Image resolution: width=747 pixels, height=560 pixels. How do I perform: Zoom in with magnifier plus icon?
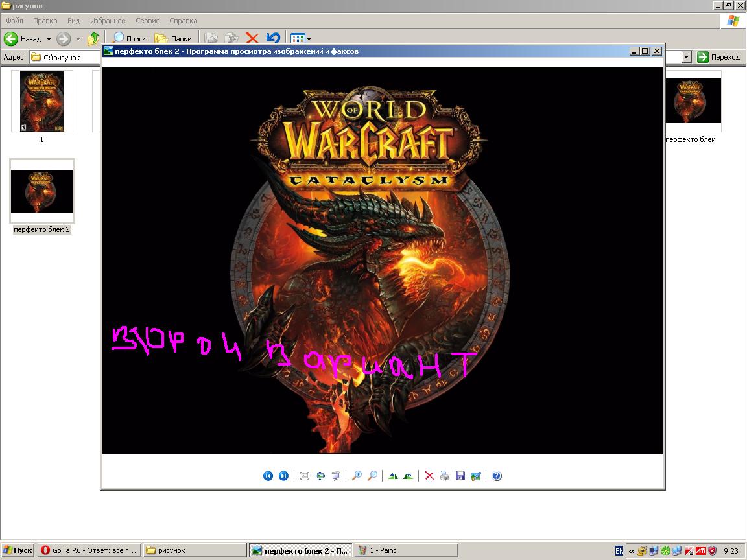(357, 476)
